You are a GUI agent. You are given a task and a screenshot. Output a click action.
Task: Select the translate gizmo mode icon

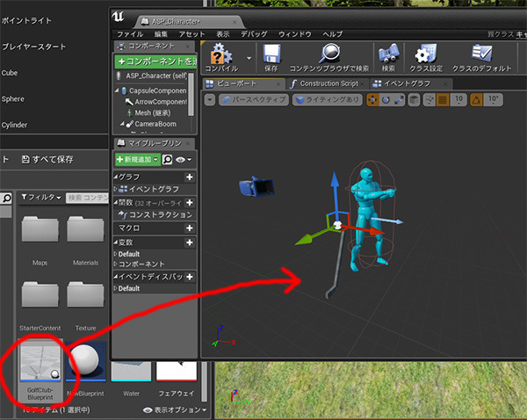click(372, 100)
